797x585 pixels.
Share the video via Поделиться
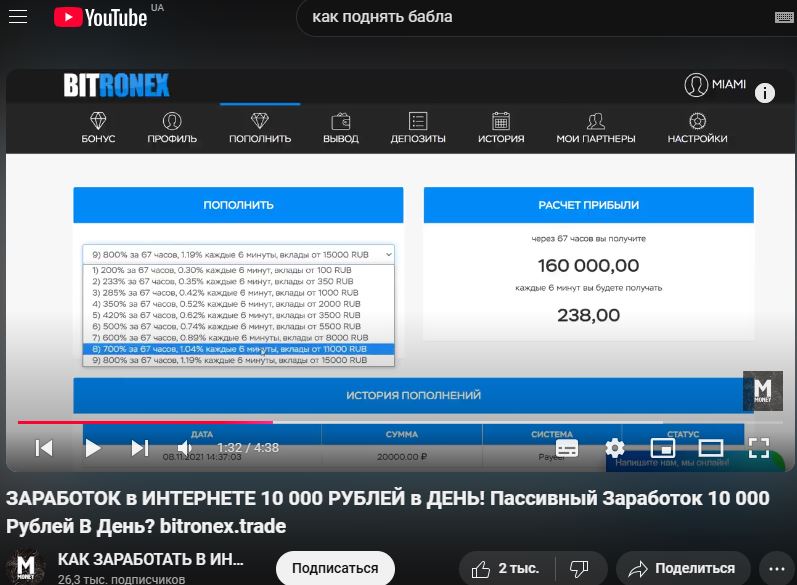(683, 568)
